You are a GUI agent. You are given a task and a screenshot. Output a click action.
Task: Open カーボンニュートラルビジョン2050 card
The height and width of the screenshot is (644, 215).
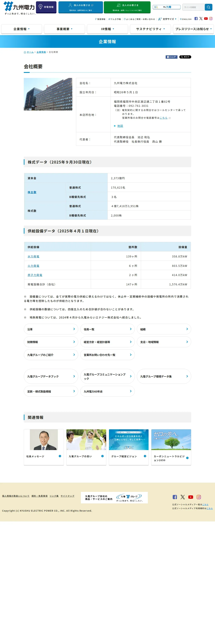[x=171, y=447]
